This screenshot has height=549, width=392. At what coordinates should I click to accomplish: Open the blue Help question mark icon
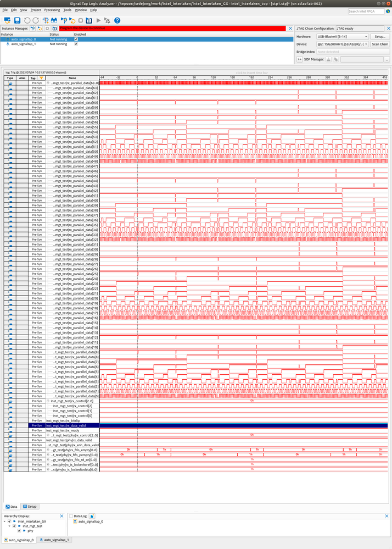[117, 20]
